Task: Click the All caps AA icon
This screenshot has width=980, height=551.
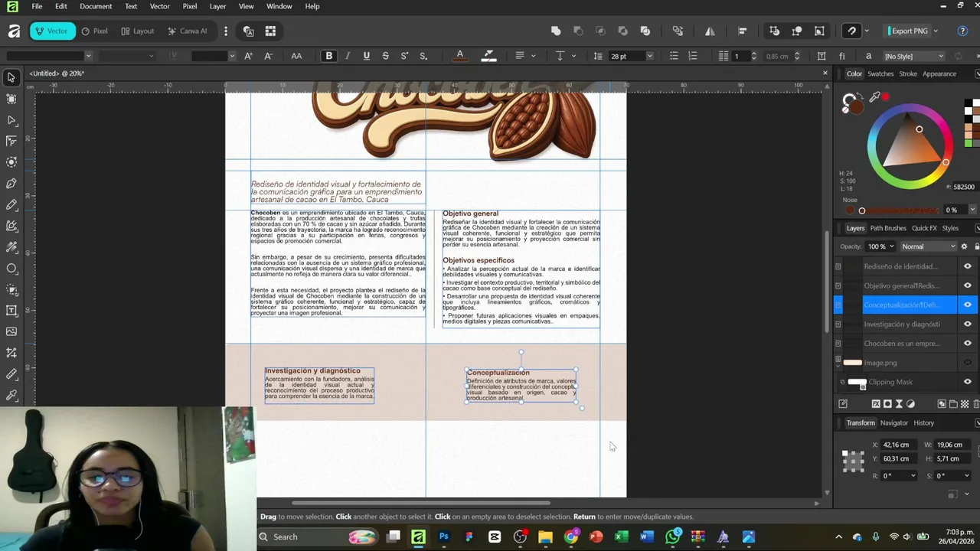Action: click(296, 56)
